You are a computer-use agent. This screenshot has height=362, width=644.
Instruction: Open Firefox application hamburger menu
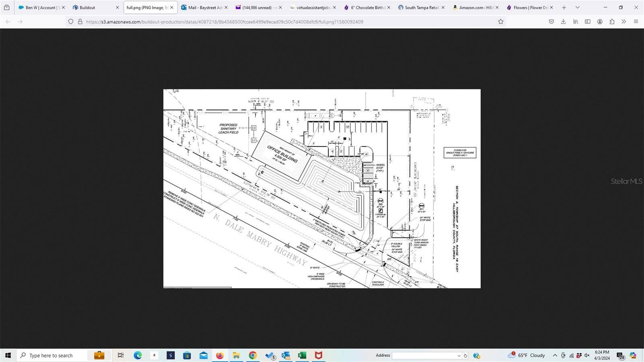[x=636, y=21]
